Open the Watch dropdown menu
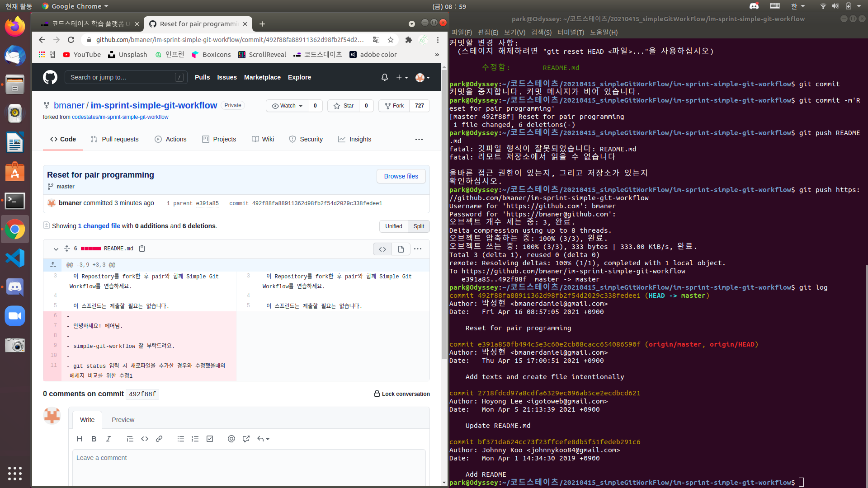868x488 pixels. coord(287,106)
